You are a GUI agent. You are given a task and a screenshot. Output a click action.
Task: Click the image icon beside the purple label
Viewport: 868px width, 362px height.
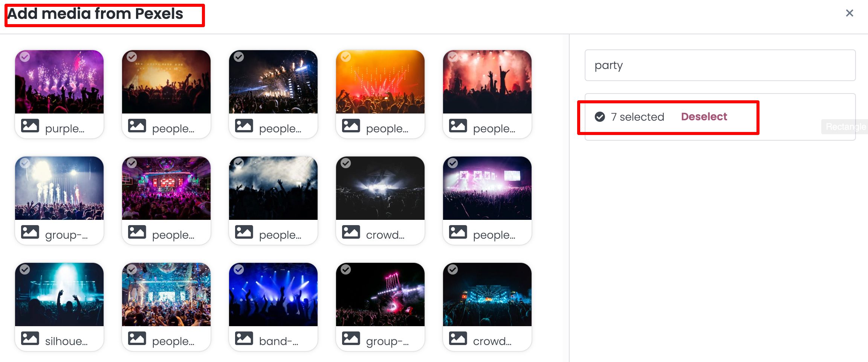[x=30, y=126]
